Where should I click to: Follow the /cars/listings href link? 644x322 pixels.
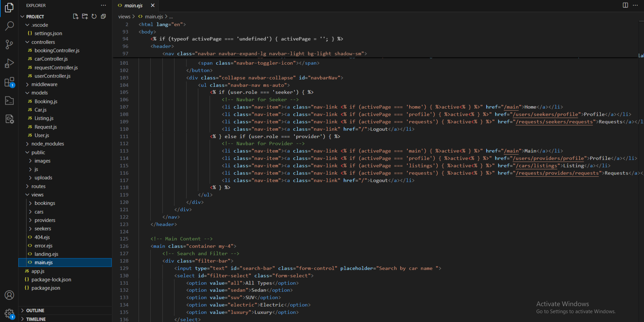[537, 166]
